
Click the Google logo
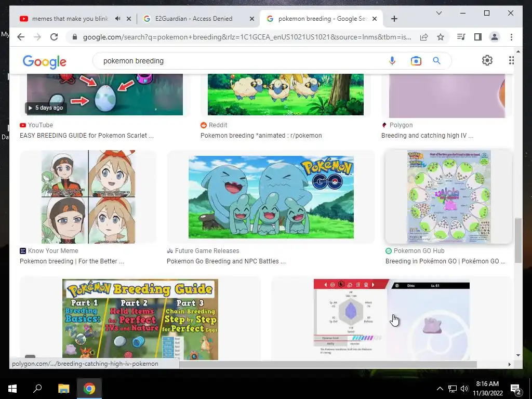(x=45, y=62)
